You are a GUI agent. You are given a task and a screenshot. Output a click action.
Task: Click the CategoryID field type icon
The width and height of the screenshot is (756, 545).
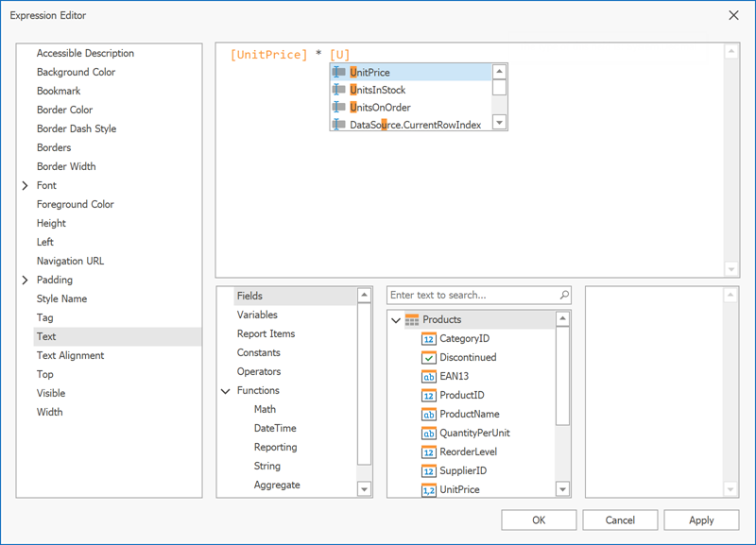point(428,338)
